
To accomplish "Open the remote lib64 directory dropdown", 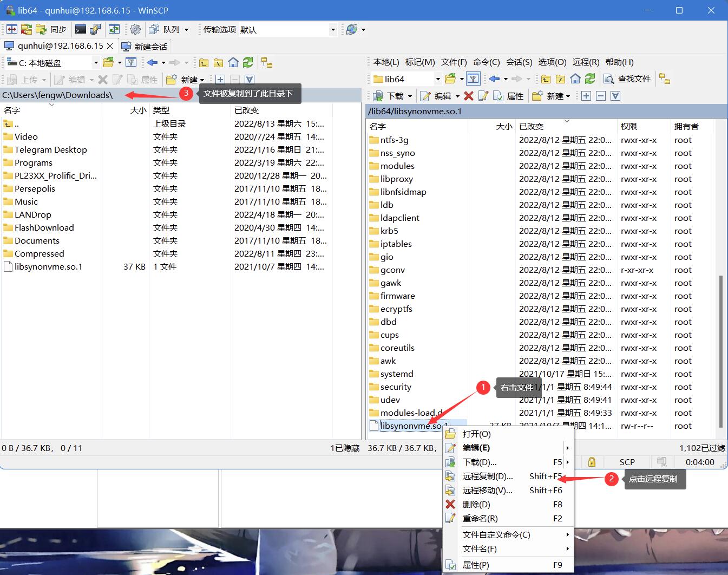I will [x=437, y=79].
